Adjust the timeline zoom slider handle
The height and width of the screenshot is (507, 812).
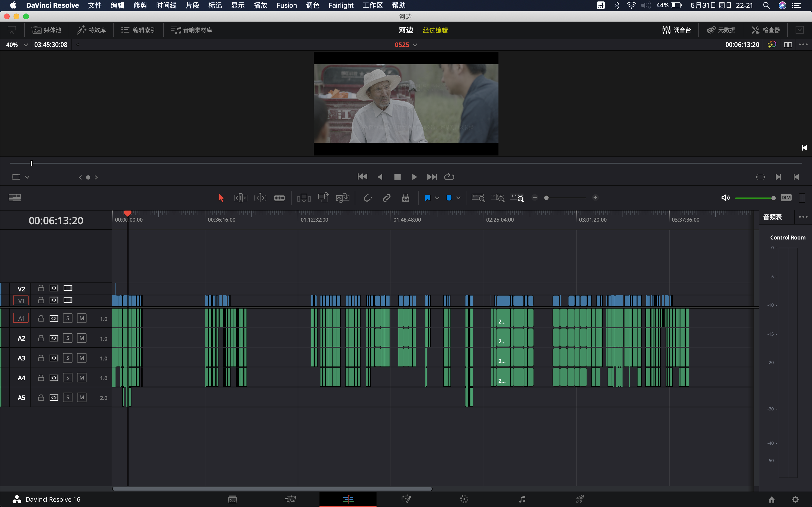click(x=546, y=198)
